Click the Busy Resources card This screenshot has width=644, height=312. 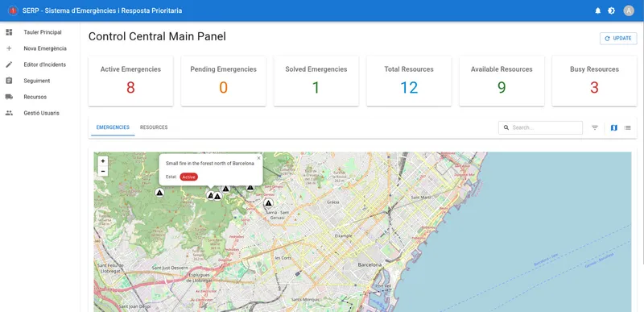click(594, 81)
